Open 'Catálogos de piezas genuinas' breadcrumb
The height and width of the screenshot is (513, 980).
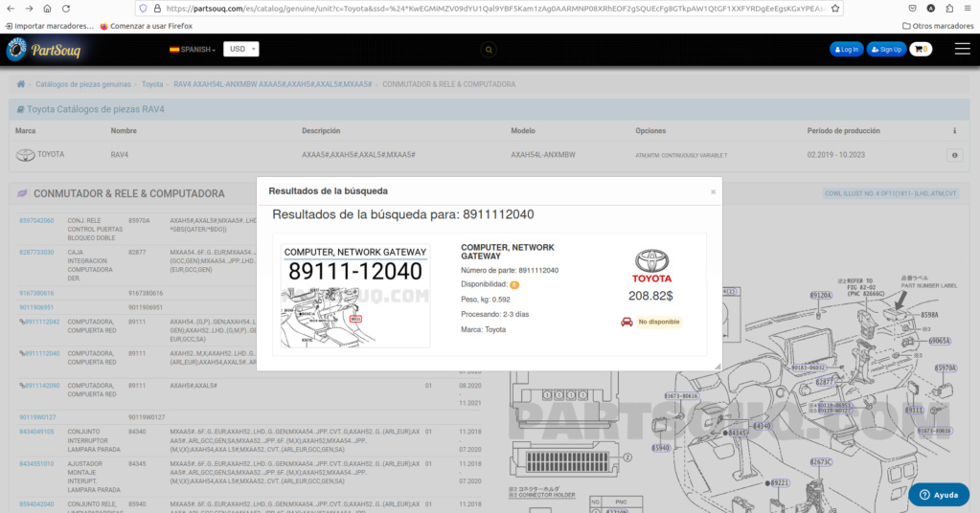[83, 84]
